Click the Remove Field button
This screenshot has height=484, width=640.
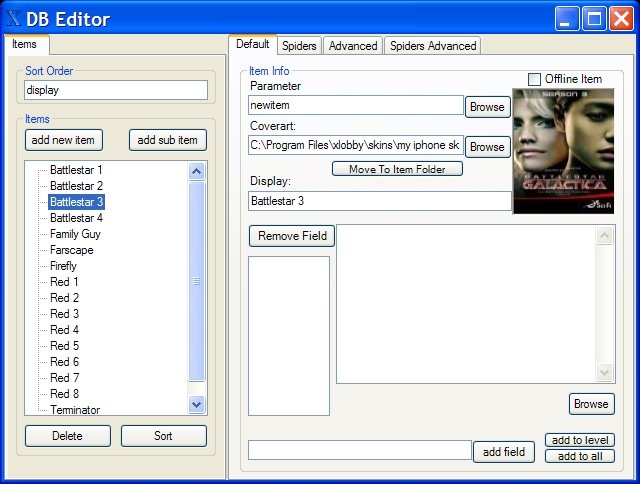[x=292, y=236]
